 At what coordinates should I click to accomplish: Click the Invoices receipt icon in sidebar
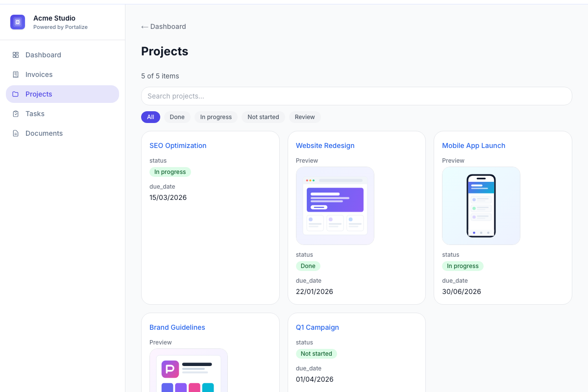16,74
